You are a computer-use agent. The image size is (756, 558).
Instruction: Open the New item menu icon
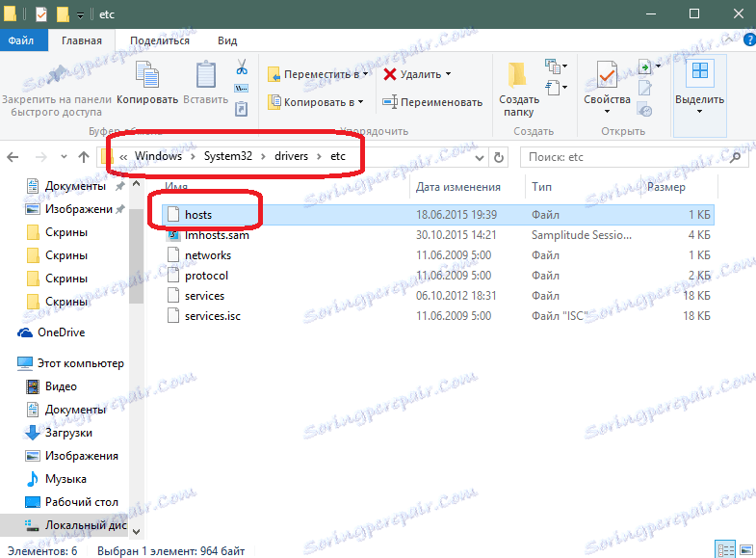(x=556, y=66)
